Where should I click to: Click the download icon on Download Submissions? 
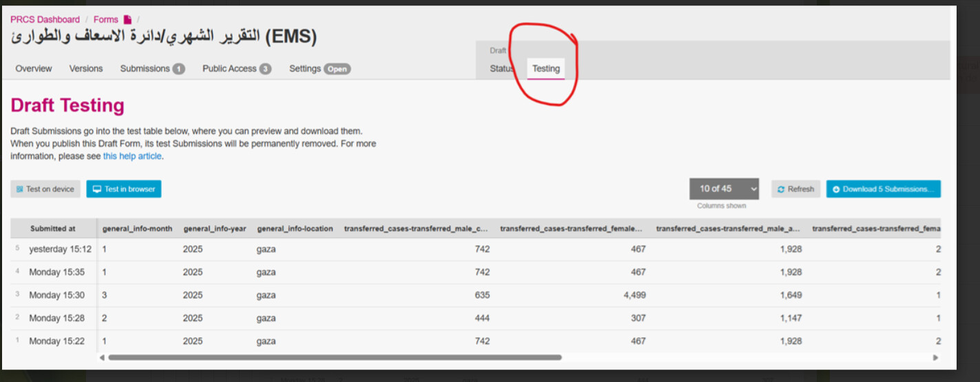click(836, 189)
